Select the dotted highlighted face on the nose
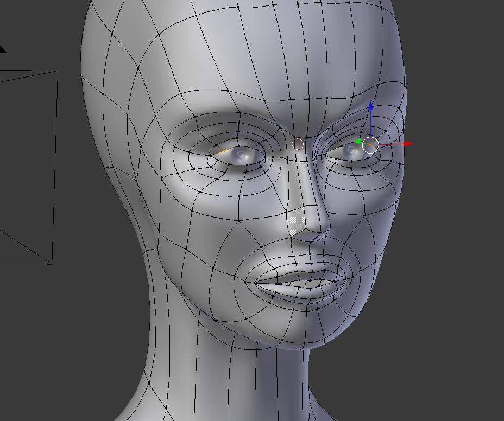This screenshot has width=504, height=421. [296, 221]
